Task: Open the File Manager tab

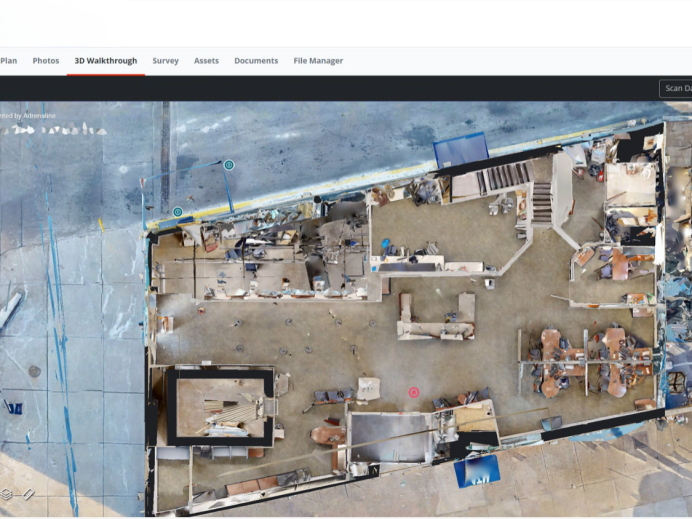Action: (x=318, y=61)
